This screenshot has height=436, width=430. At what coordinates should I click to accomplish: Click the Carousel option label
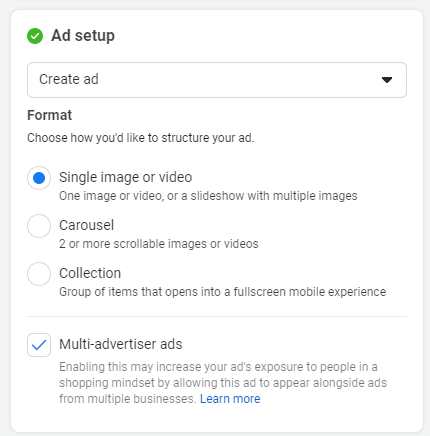tap(87, 225)
